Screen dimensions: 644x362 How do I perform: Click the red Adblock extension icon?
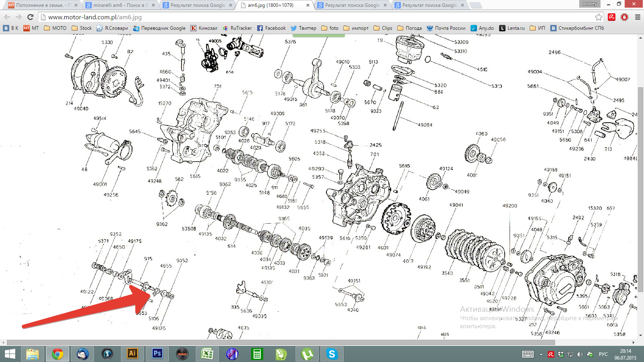pyautogui.click(x=624, y=17)
